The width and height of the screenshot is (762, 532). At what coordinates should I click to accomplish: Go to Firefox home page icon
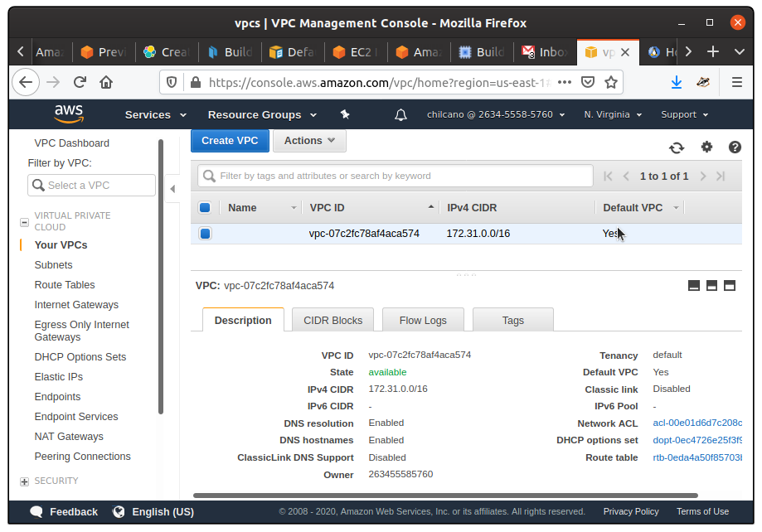pyautogui.click(x=106, y=82)
